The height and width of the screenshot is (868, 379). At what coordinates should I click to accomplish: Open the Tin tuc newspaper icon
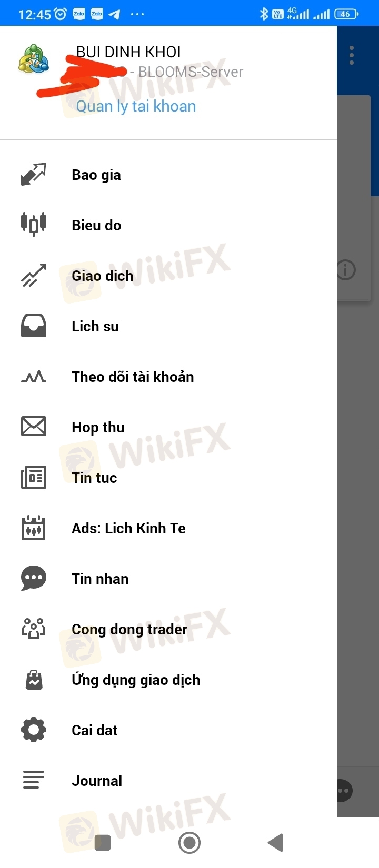coord(34,477)
